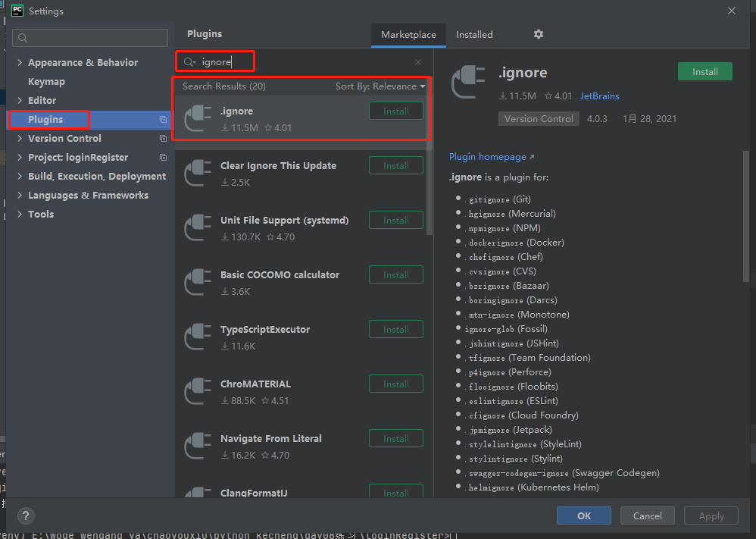The image size is (756, 539).
Task: Select Keymap in settings tree
Action: click(x=46, y=82)
